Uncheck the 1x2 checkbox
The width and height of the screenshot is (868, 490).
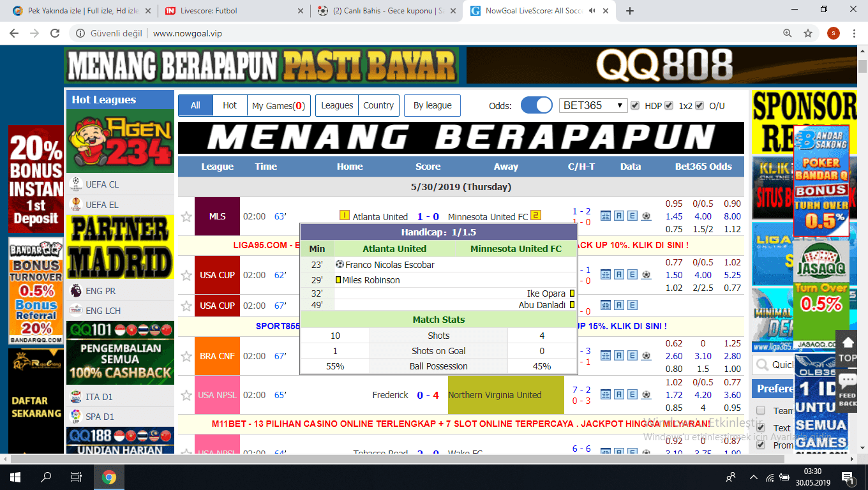point(669,105)
